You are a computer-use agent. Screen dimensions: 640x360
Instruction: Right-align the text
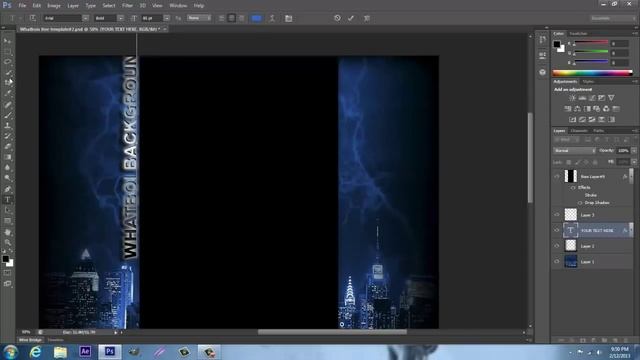click(x=242, y=18)
